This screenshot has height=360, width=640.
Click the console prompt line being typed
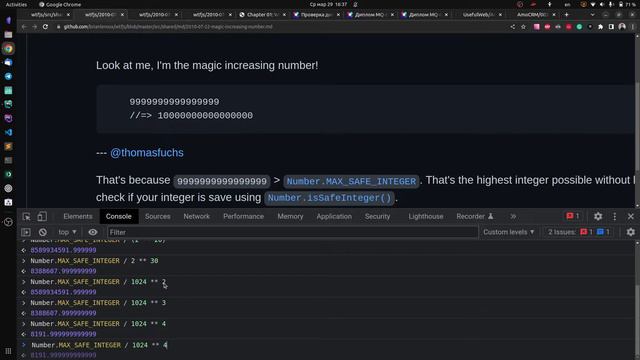coord(99,345)
